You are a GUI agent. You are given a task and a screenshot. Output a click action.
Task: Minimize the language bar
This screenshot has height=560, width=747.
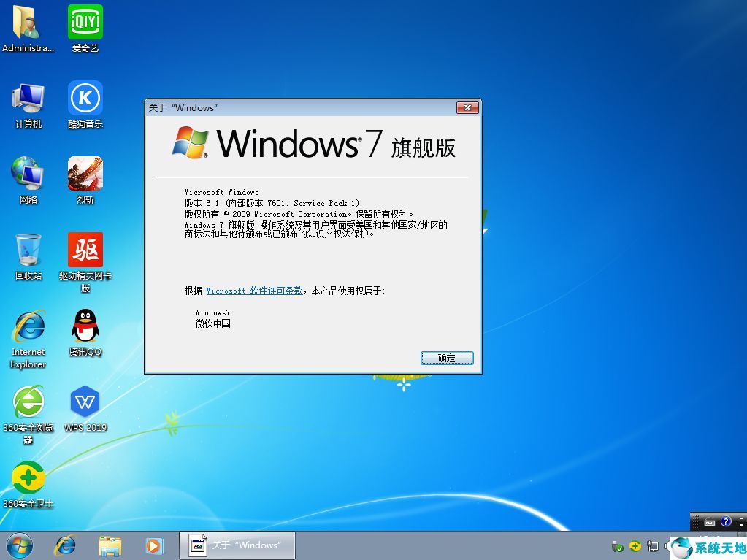[x=741, y=517]
